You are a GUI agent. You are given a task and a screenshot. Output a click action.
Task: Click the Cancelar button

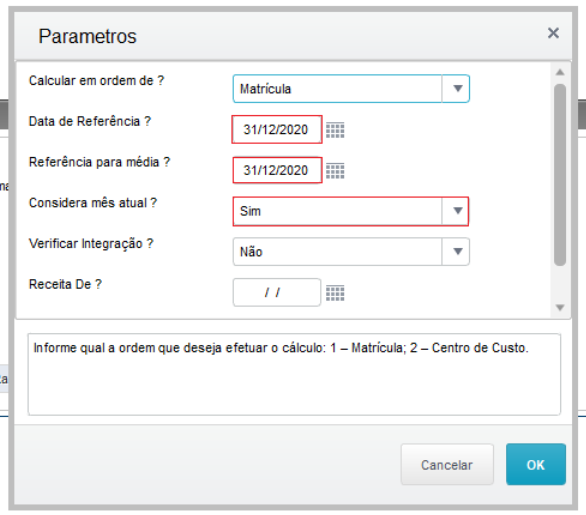[x=447, y=464]
